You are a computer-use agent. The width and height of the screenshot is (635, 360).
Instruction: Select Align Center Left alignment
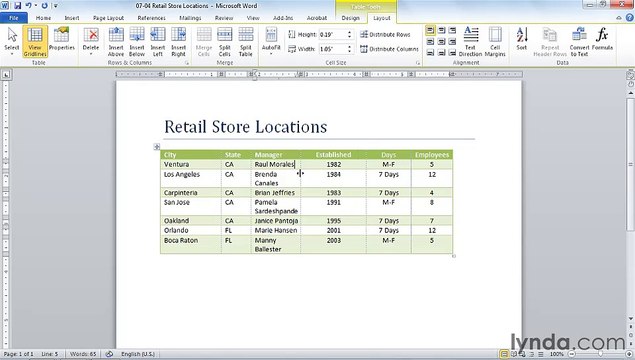(430, 41)
